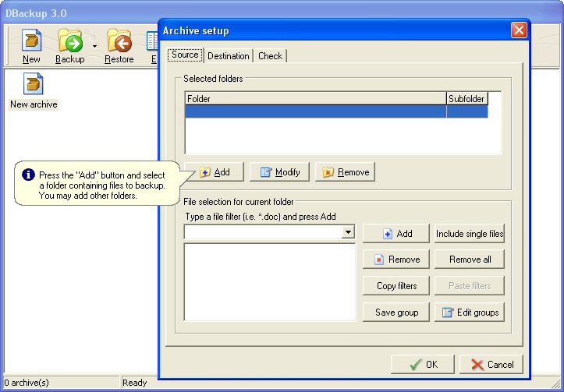Screen dimensions: 564x392
Task: Select the highlighted row in Selected folders
Action: click(336, 111)
